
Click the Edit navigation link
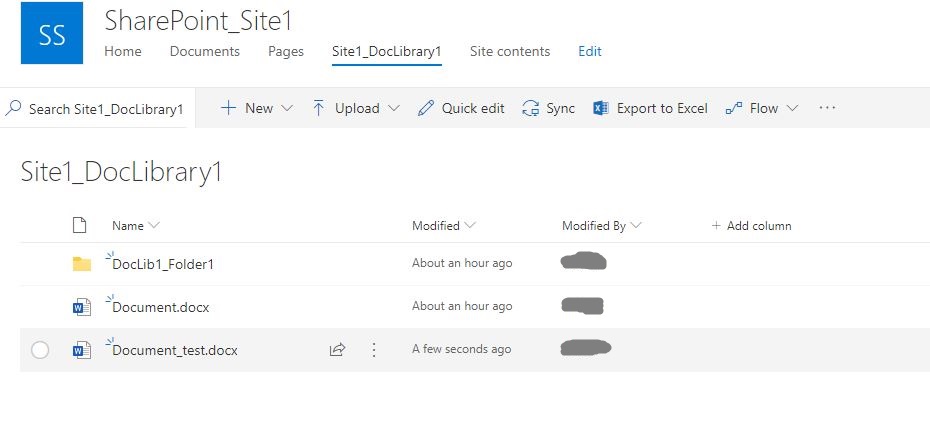pyautogui.click(x=590, y=52)
